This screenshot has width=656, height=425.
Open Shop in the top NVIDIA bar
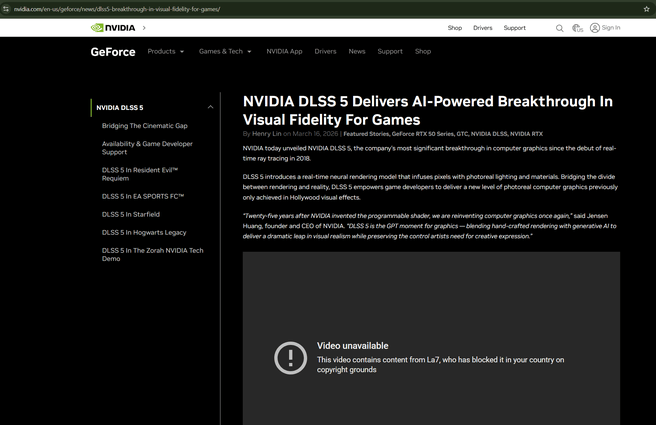point(455,28)
